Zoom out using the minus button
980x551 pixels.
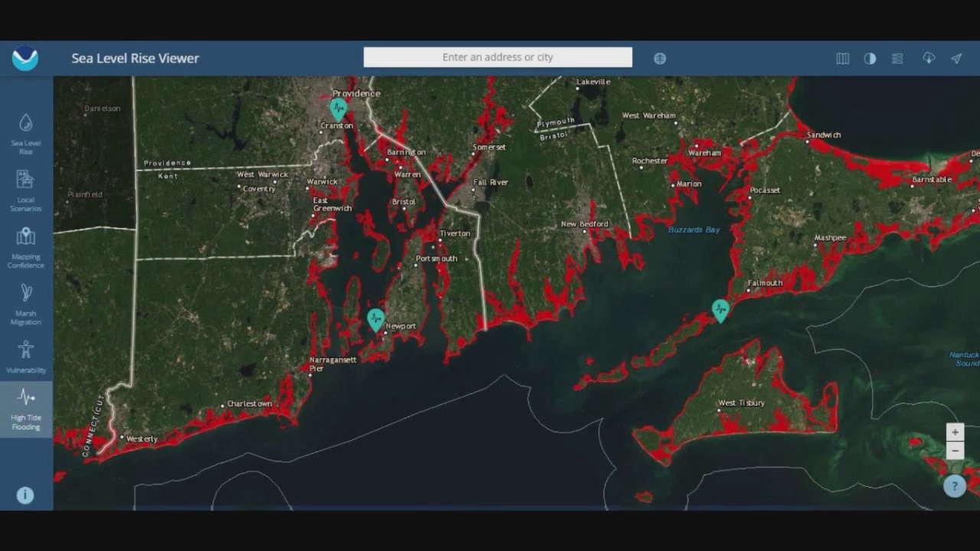(955, 451)
